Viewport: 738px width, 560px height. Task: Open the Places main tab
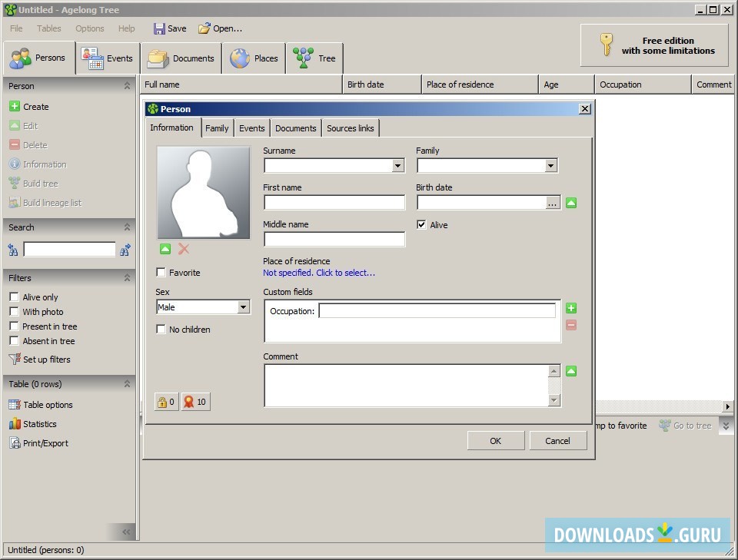pos(254,58)
